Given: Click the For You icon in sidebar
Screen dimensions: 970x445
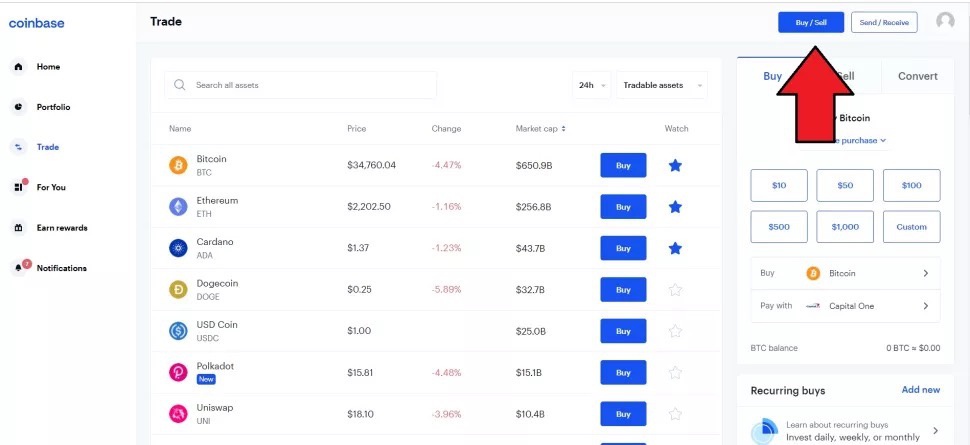Looking at the screenshot, I should tap(19, 187).
